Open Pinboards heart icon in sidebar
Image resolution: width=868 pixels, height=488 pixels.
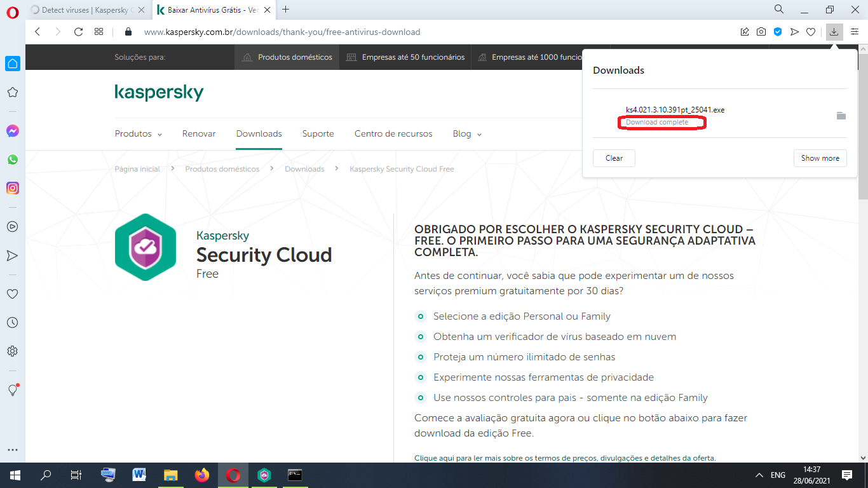click(12, 294)
